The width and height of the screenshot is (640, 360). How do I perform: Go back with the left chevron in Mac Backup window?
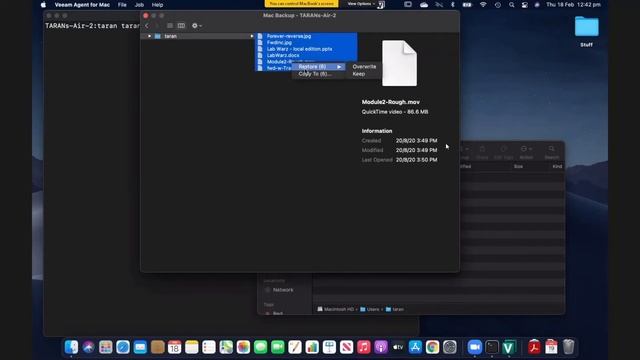pos(147,26)
